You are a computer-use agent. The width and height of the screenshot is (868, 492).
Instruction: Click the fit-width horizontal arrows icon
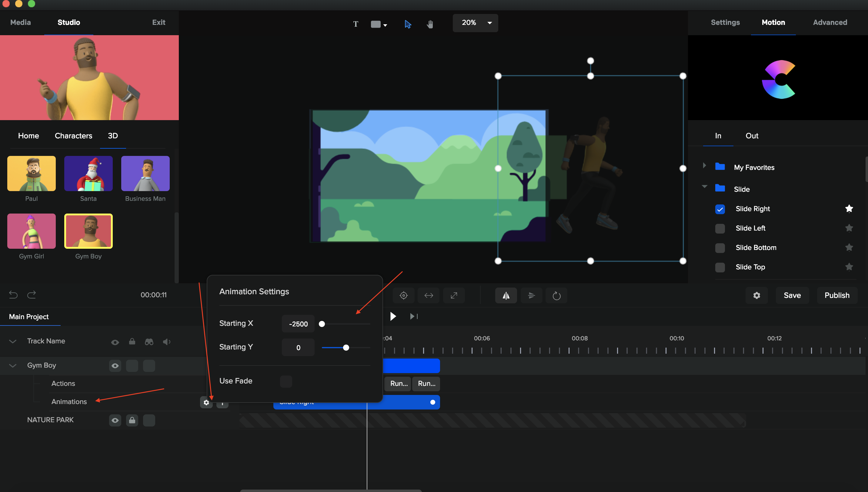[x=429, y=295]
